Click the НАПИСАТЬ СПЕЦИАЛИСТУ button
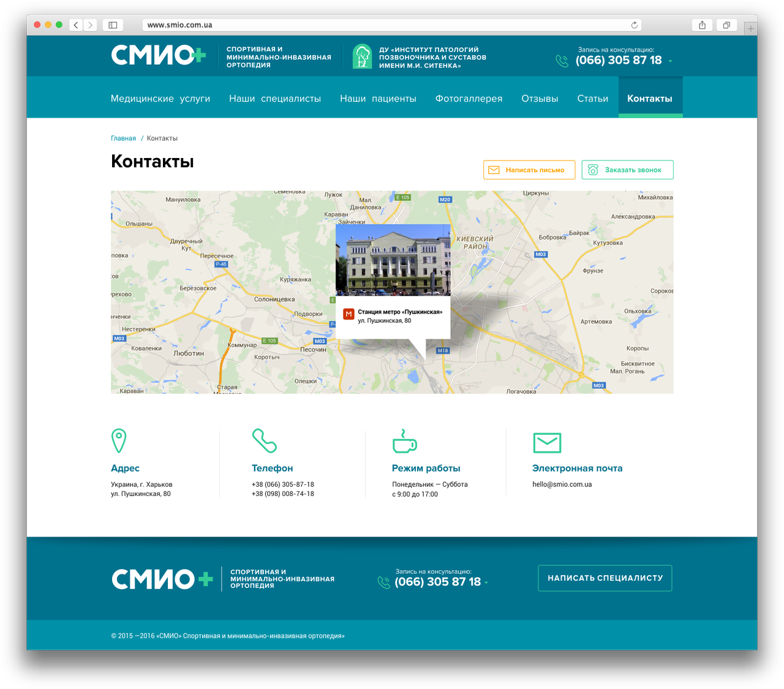 point(605,578)
